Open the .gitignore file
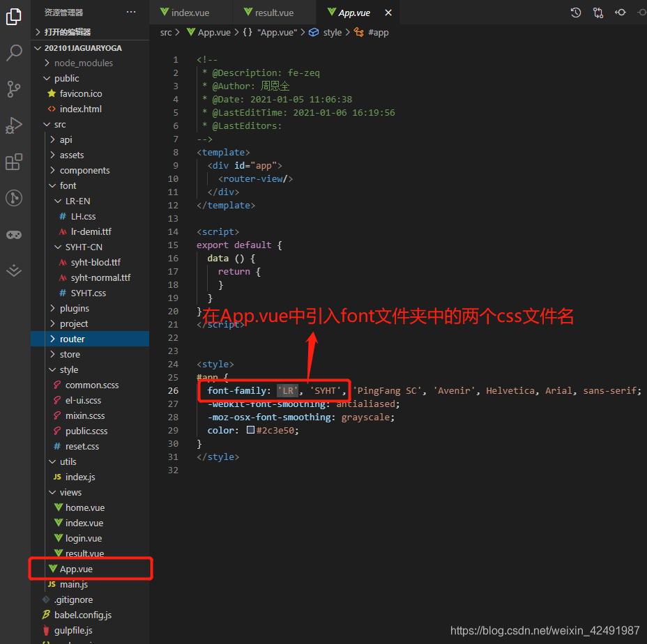This screenshot has width=647, height=644. coord(89,599)
